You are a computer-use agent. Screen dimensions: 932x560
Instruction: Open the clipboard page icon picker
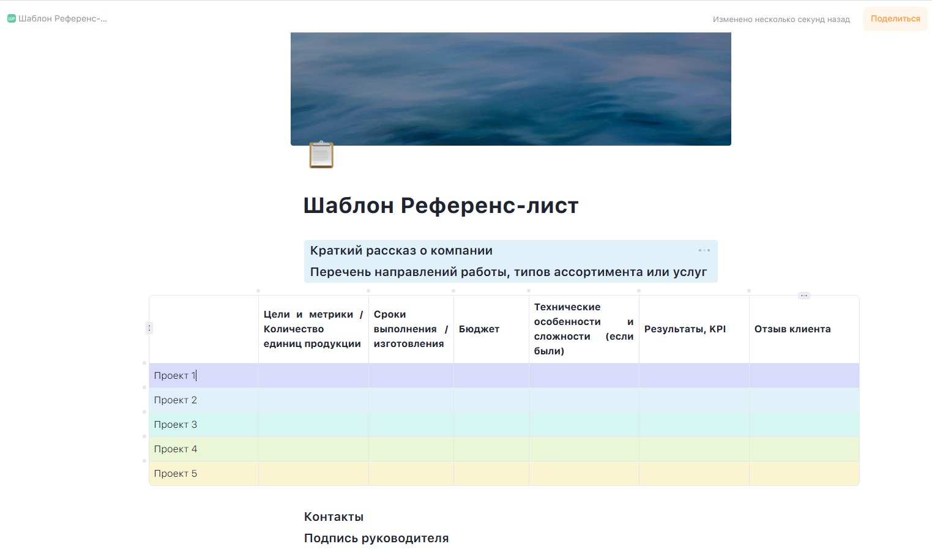point(321,154)
